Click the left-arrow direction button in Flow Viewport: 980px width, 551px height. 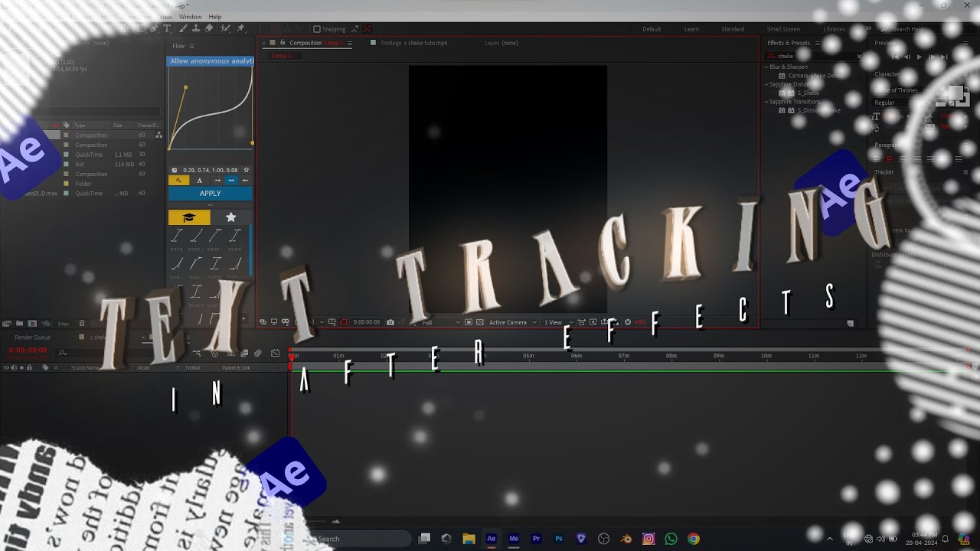click(x=245, y=181)
